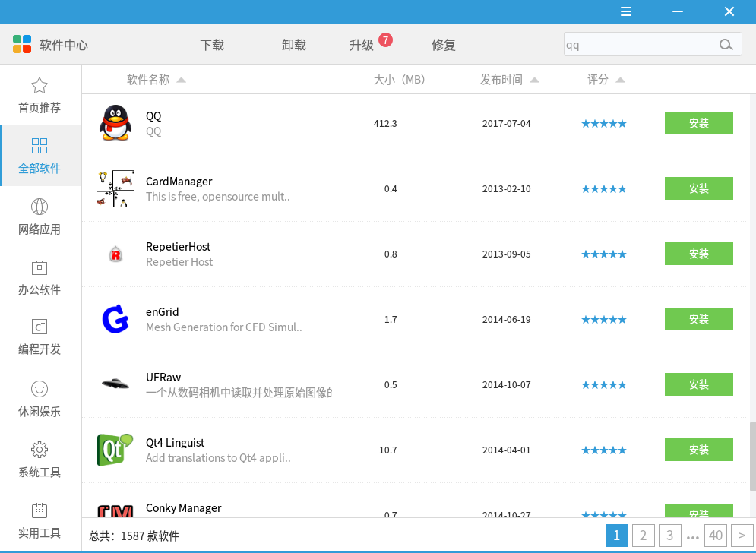Install UFRaw with 安装 button

pyautogui.click(x=698, y=384)
